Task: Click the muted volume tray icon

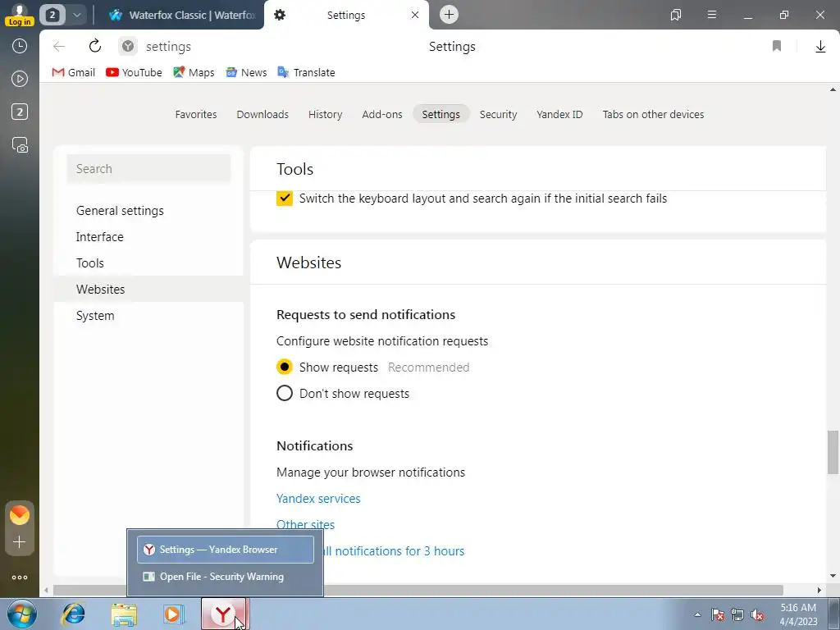Action: pyautogui.click(x=757, y=614)
